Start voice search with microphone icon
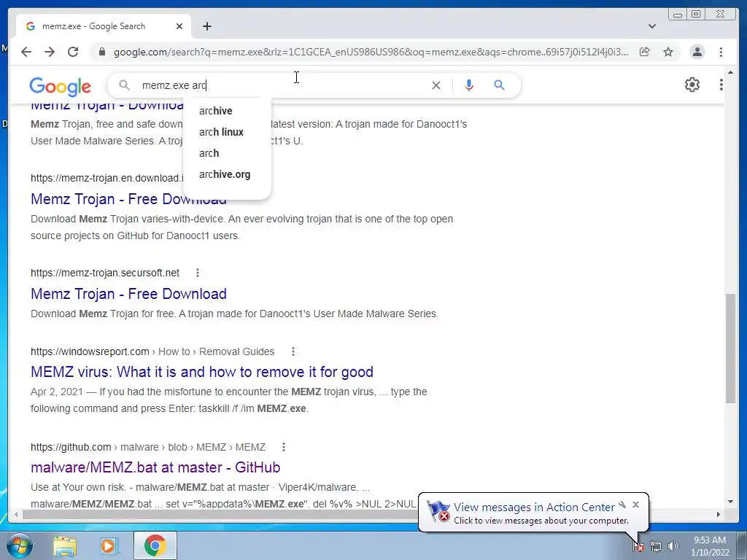The height and width of the screenshot is (560, 747). coord(469,85)
